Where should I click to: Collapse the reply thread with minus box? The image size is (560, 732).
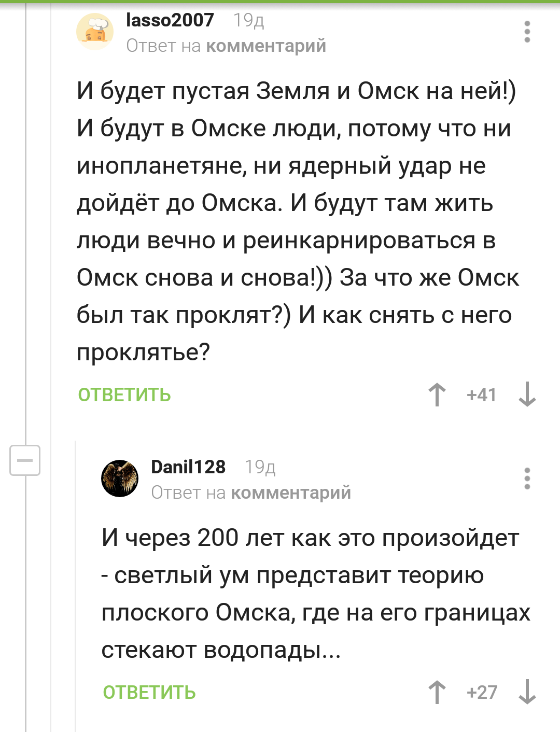tap(25, 460)
